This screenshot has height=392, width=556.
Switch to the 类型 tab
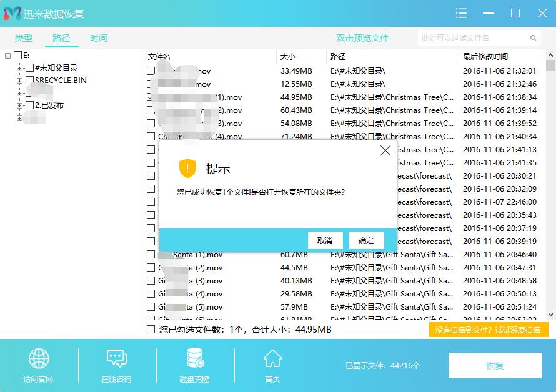(x=22, y=37)
